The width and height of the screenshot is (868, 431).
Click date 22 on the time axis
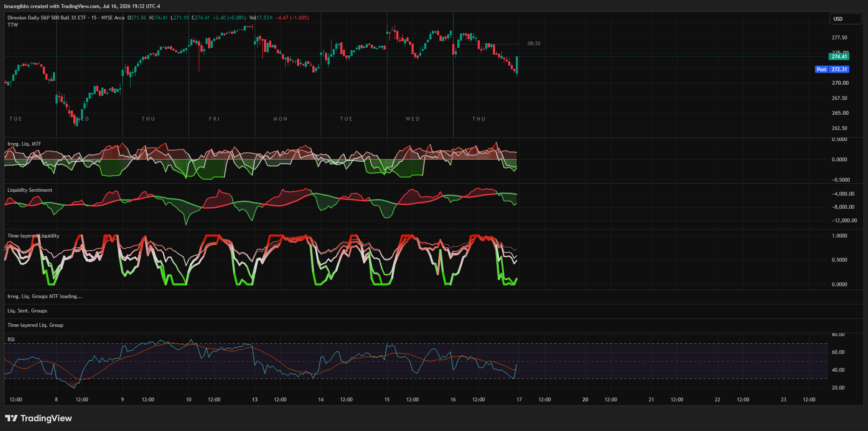(718, 400)
